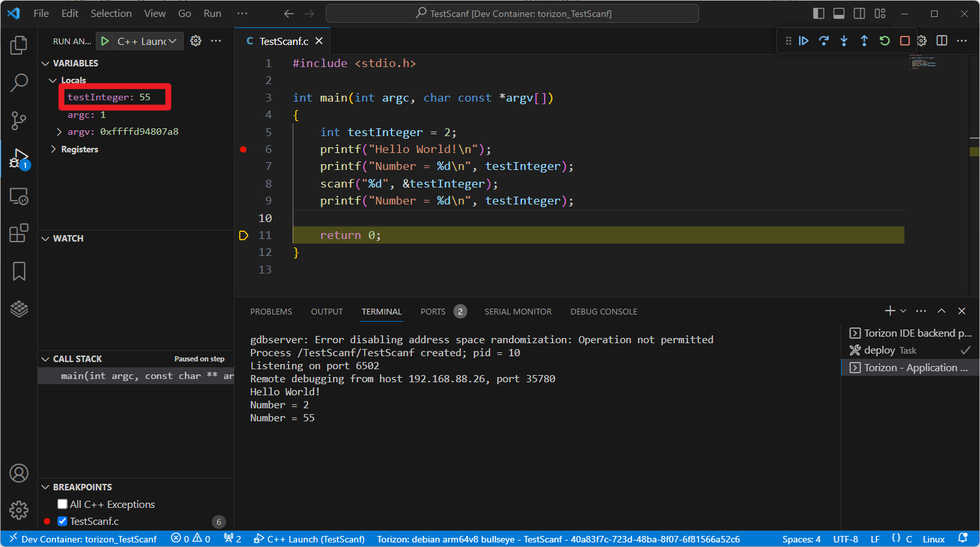The width and height of the screenshot is (980, 547).
Task: Maximize the panel with up chevron
Action: tap(941, 311)
